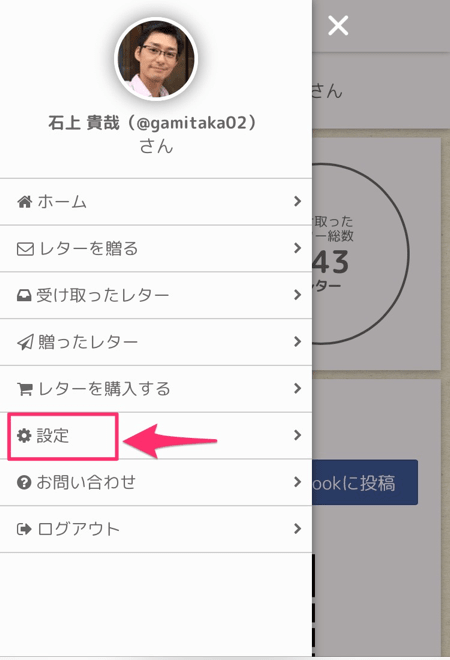The height and width of the screenshot is (660, 450).
Task: Click the chevron on レターを贈る row
Action: [x=298, y=248]
